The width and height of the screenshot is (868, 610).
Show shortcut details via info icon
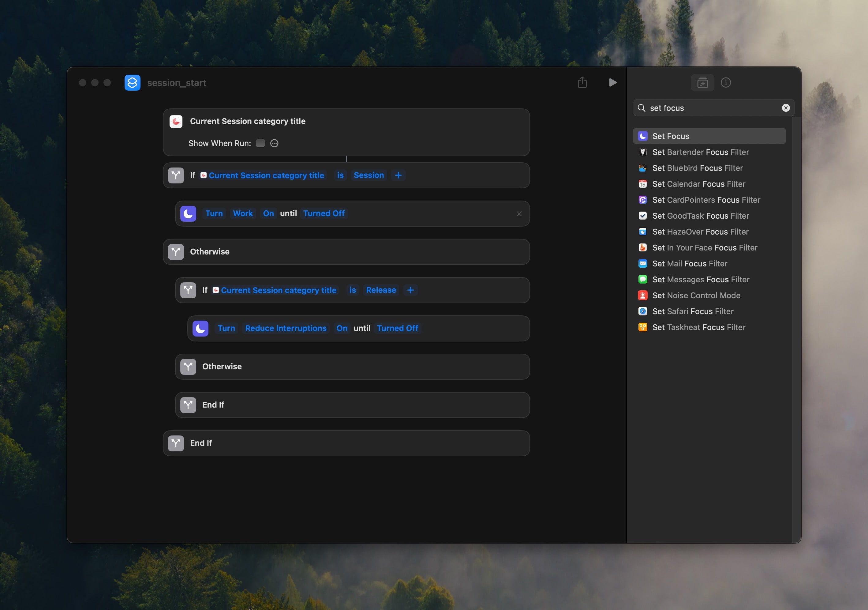pos(726,82)
